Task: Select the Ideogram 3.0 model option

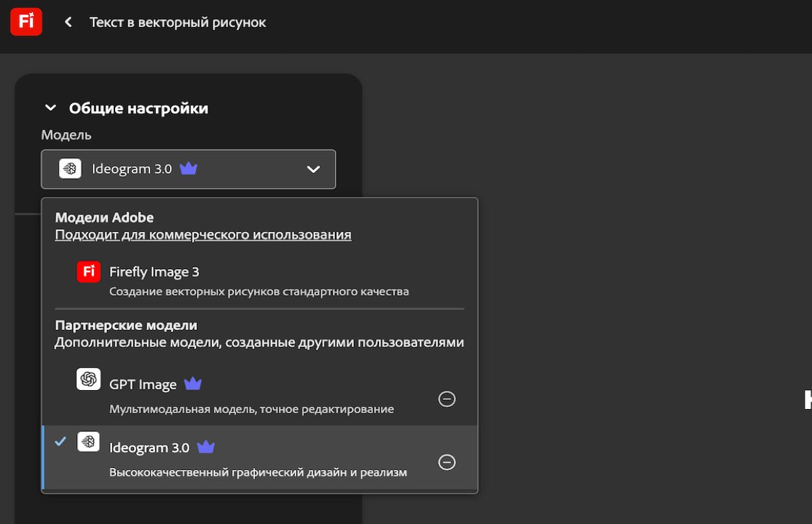Action: pyautogui.click(x=260, y=457)
